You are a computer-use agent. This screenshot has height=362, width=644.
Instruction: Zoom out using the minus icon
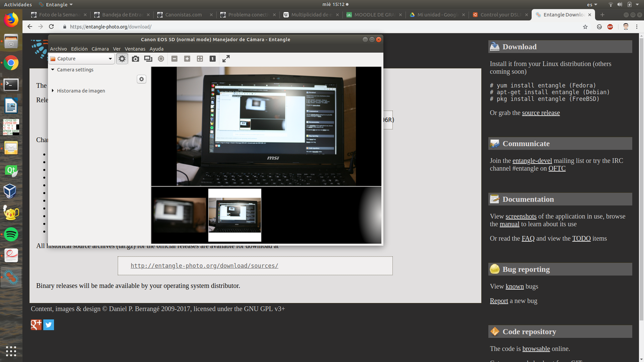click(175, 59)
